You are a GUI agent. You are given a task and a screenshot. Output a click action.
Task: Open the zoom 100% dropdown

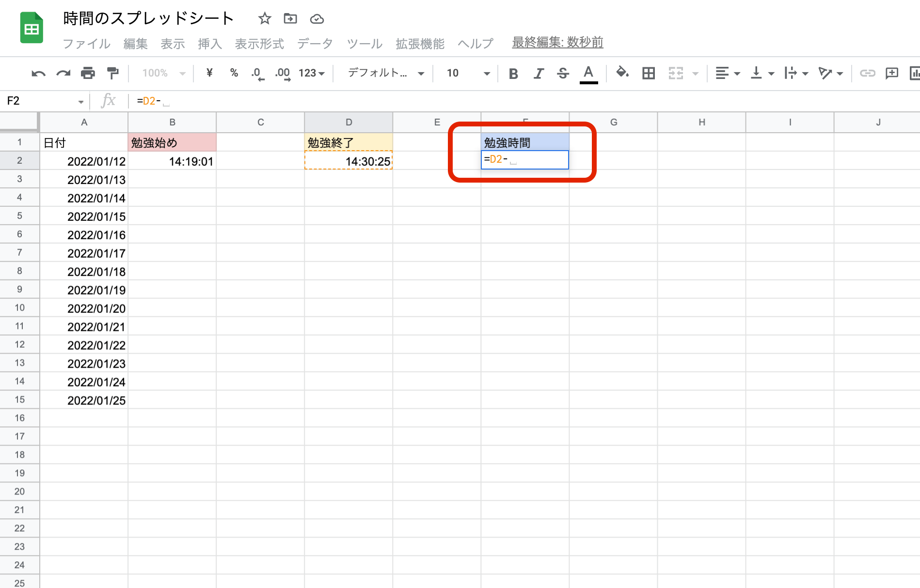tap(164, 73)
